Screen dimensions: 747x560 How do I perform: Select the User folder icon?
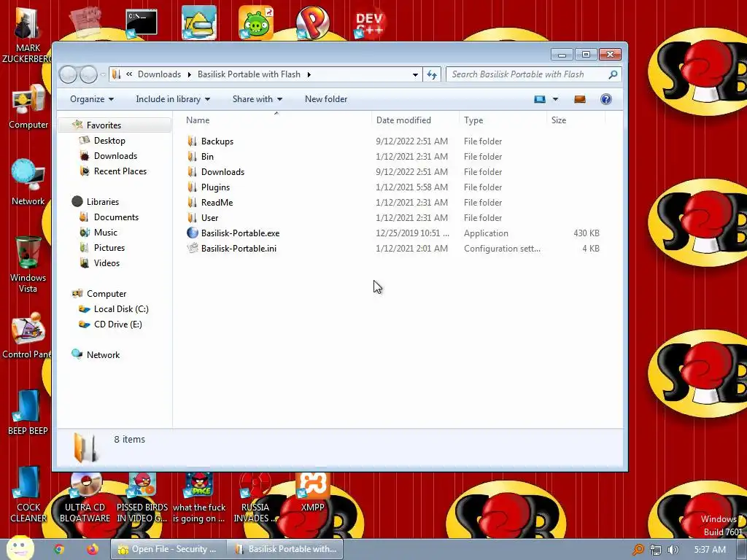(192, 217)
